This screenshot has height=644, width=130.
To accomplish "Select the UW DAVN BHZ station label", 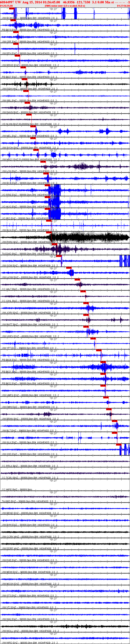I will [30, 113].
